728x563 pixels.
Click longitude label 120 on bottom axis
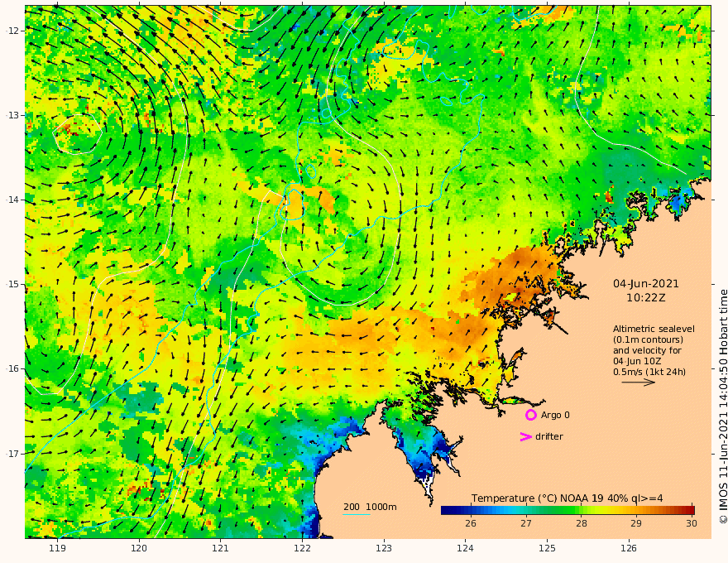tap(139, 548)
